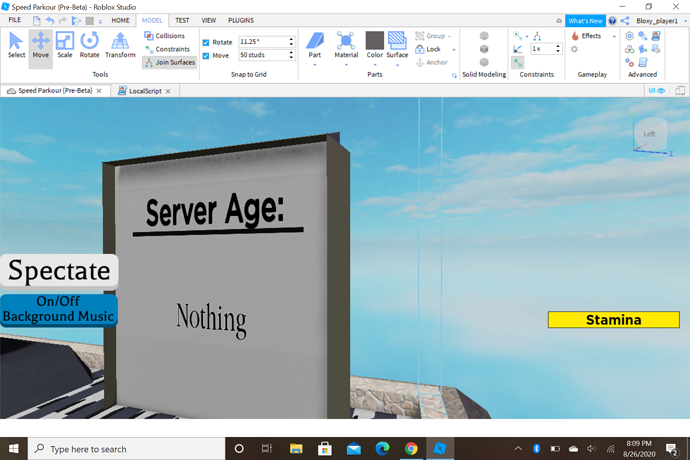Switch to the PLUGINS ribbon tab
The height and width of the screenshot is (460, 690).
coord(240,20)
